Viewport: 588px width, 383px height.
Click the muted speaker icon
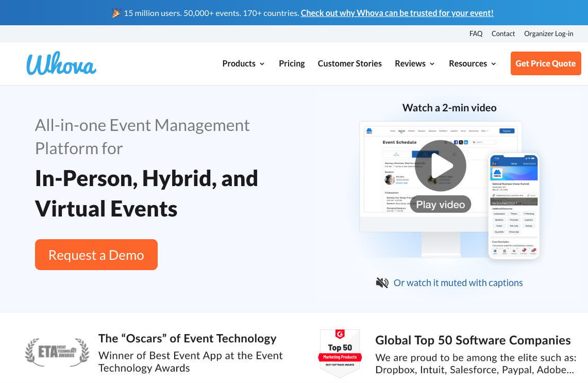382,283
